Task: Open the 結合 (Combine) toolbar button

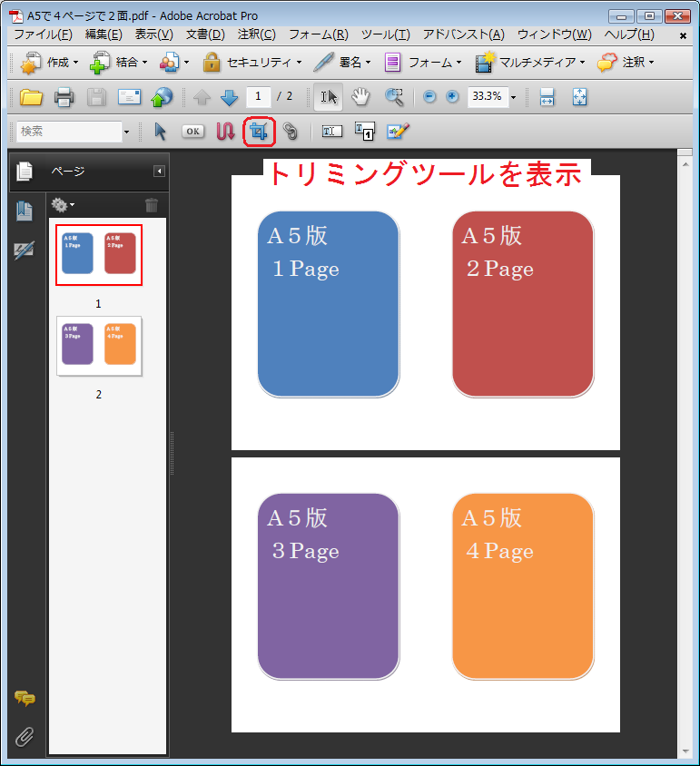Action: [x=118, y=63]
